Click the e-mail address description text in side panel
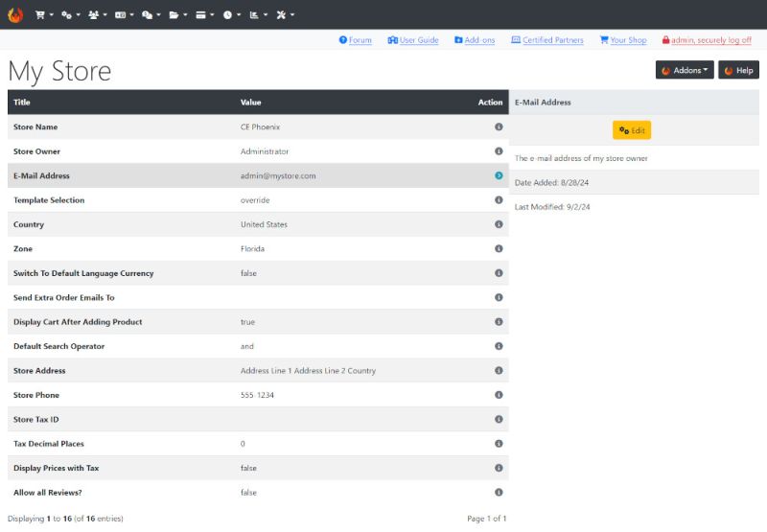Viewport: 767px width, 532px height. (581, 158)
